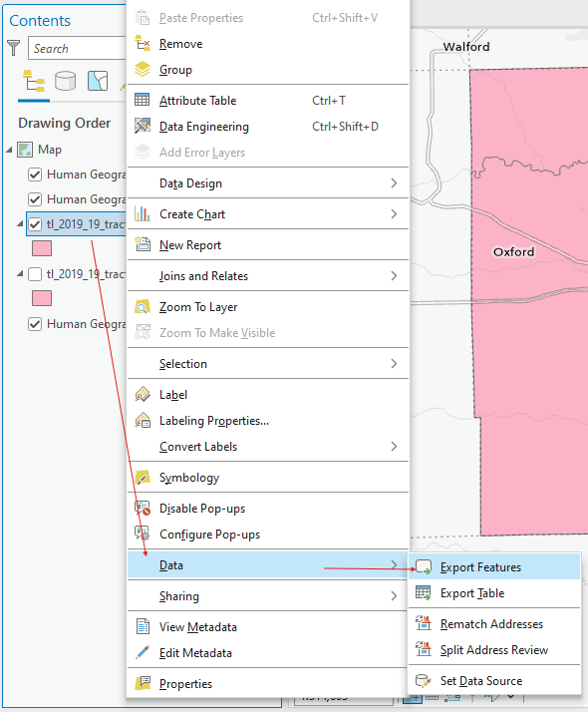Expand the Convert Labels submenu arrow

point(394,447)
